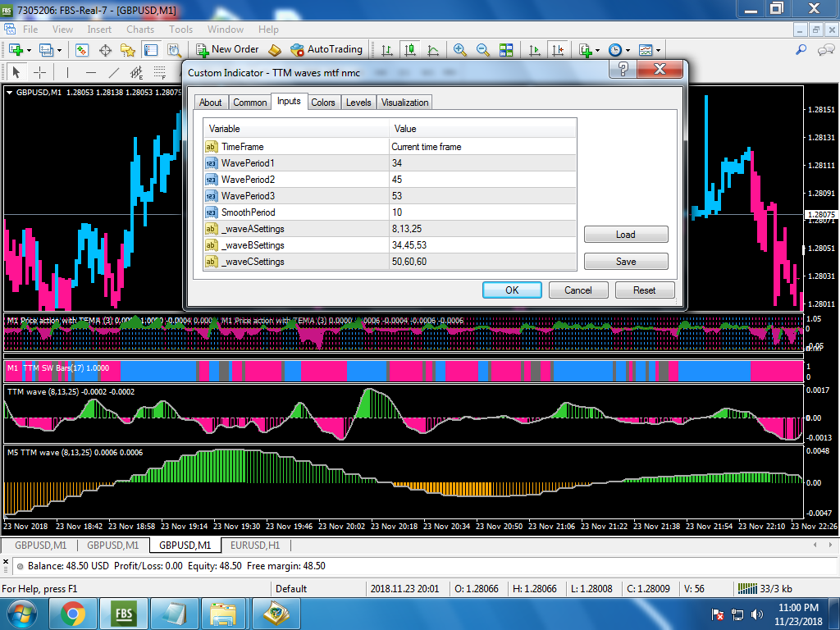The height and width of the screenshot is (630, 840).
Task: Switch to the Common tab
Action: [x=249, y=103]
